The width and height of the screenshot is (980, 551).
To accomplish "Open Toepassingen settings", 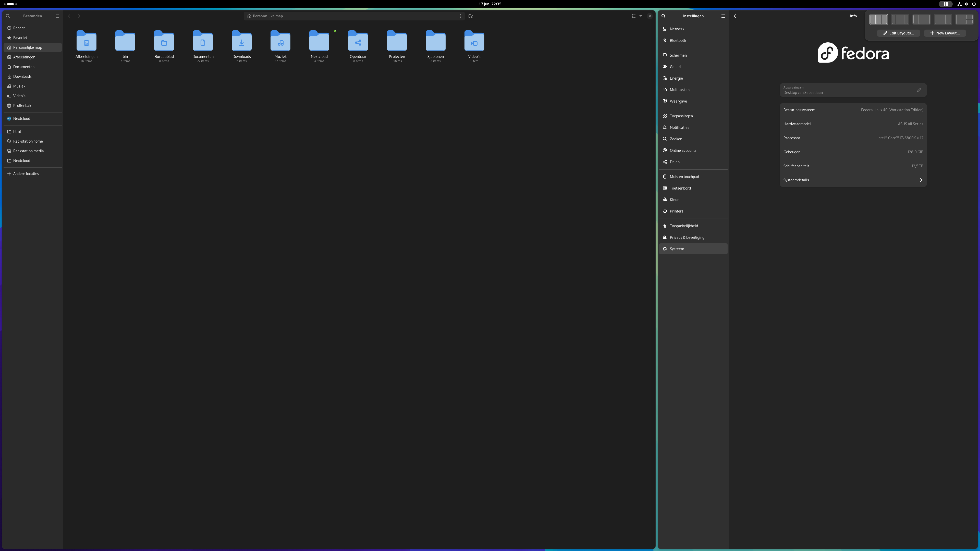I will click(x=693, y=116).
